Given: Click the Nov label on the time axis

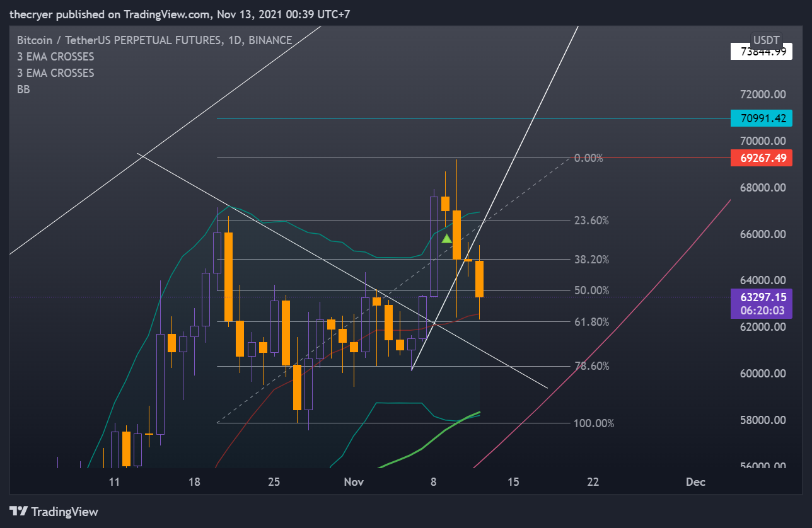Looking at the screenshot, I should pyautogui.click(x=354, y=482).
